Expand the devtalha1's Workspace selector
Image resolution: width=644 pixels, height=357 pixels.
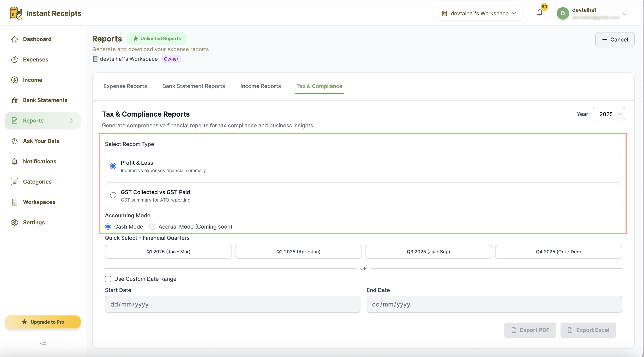click(479, 13)
